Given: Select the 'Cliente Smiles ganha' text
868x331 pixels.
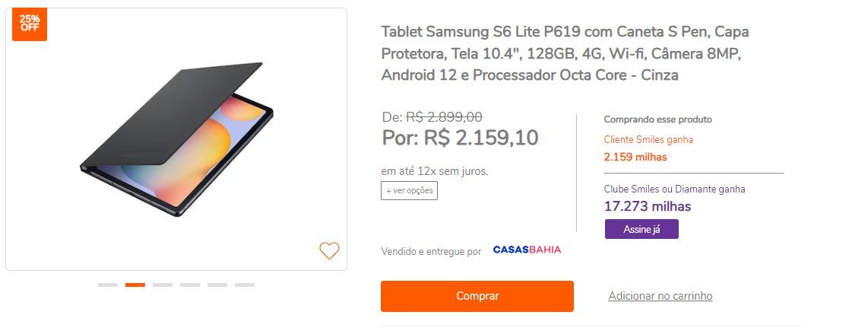Looking at the screenshot, I should (648, 140).
